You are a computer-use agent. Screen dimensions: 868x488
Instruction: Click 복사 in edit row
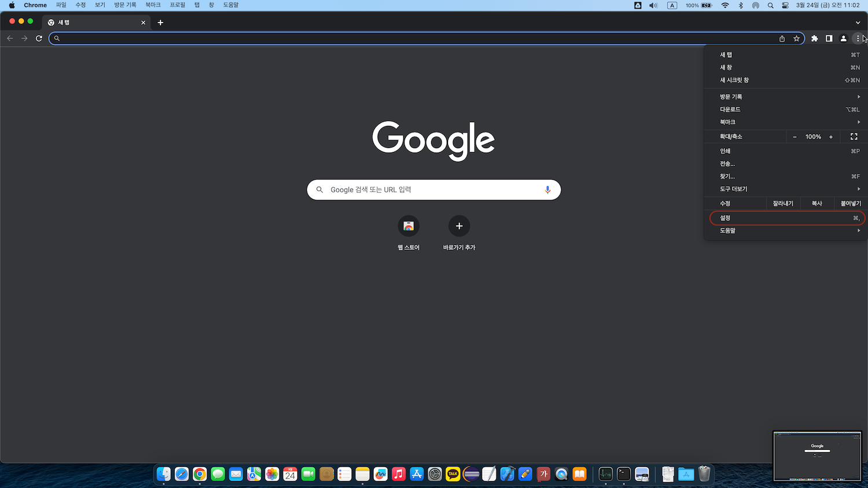pyautogui.click(x=816, y=204)
